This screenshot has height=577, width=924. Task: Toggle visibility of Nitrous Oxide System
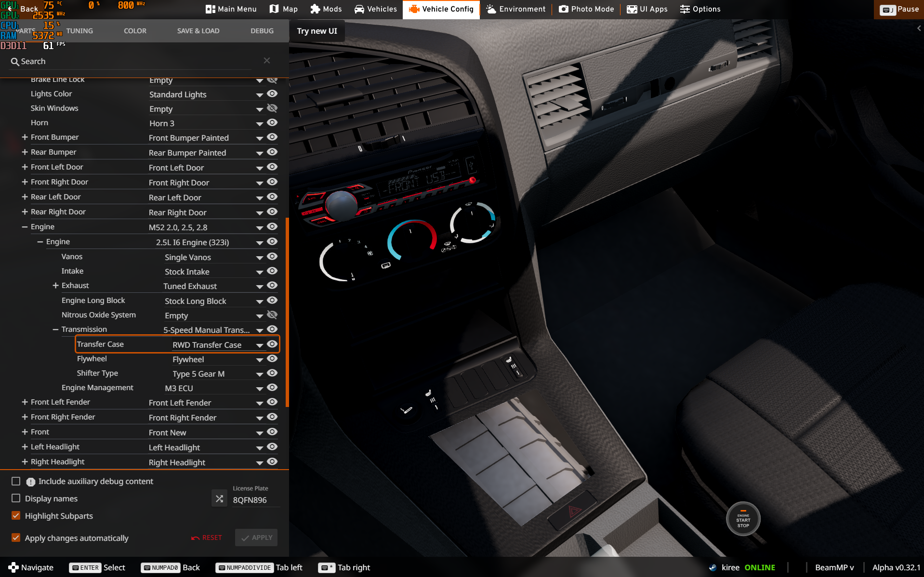[272, 315]
